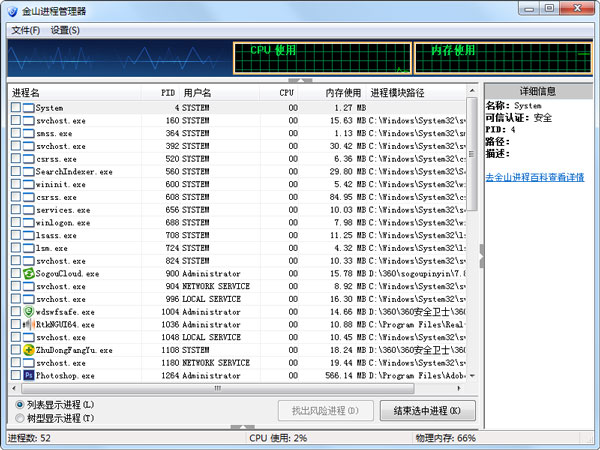Screen dimensions: 600x450
Task: Collapse the graph panel with top arrow
Action: 300,80
